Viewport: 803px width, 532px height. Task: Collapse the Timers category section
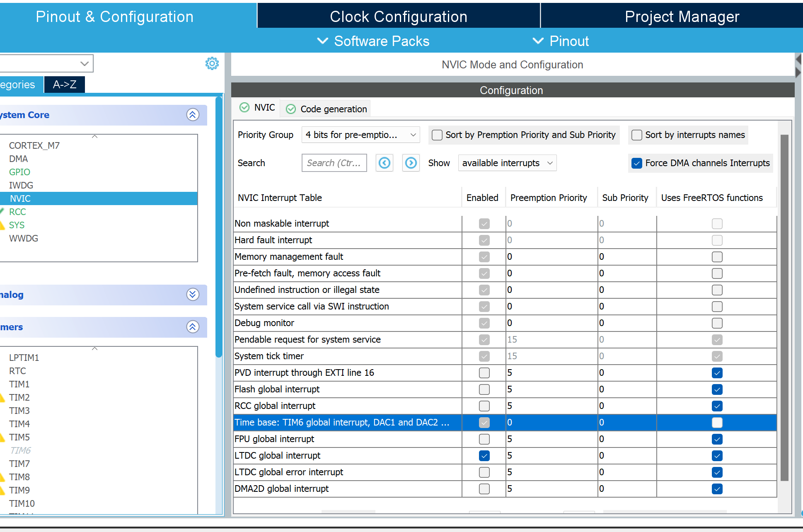point(193,327)
